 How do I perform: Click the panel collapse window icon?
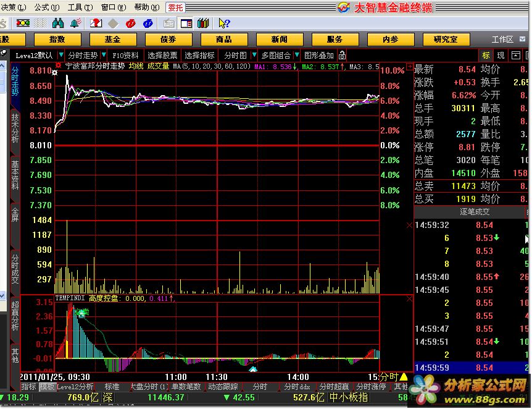(516, 55)
